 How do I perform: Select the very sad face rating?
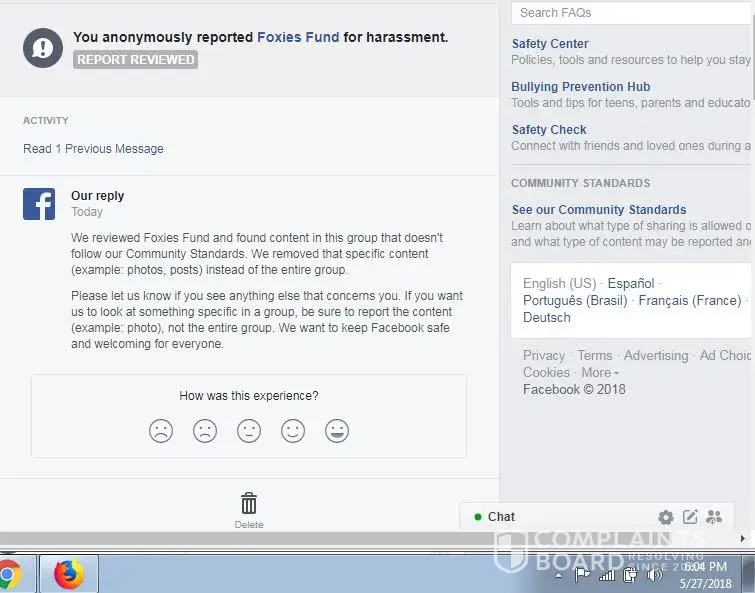pyautogui.click(x=161, y=431)
